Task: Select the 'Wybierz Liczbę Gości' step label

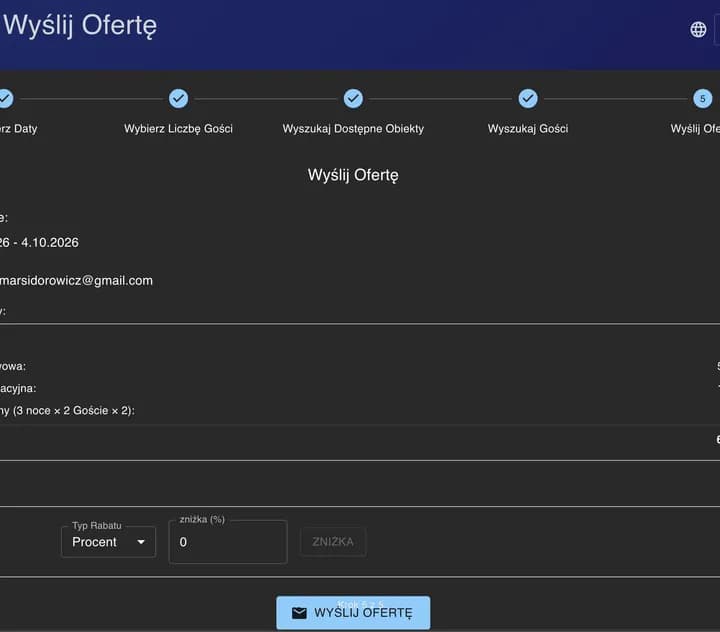Action: tap(178, 129)
